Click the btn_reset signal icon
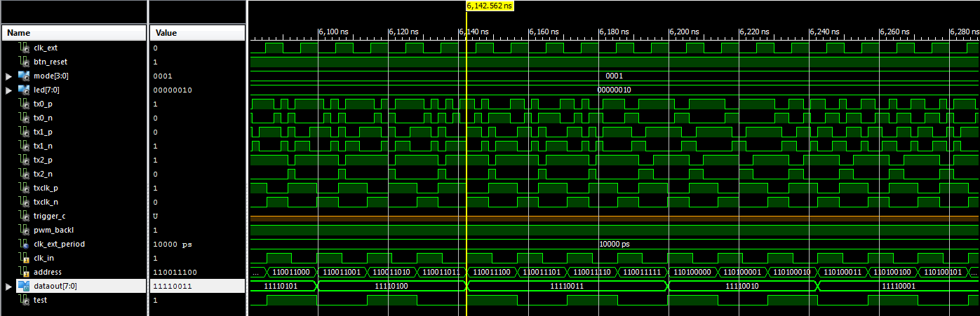This screenshot has height=316, width=980. pos(24,62)
